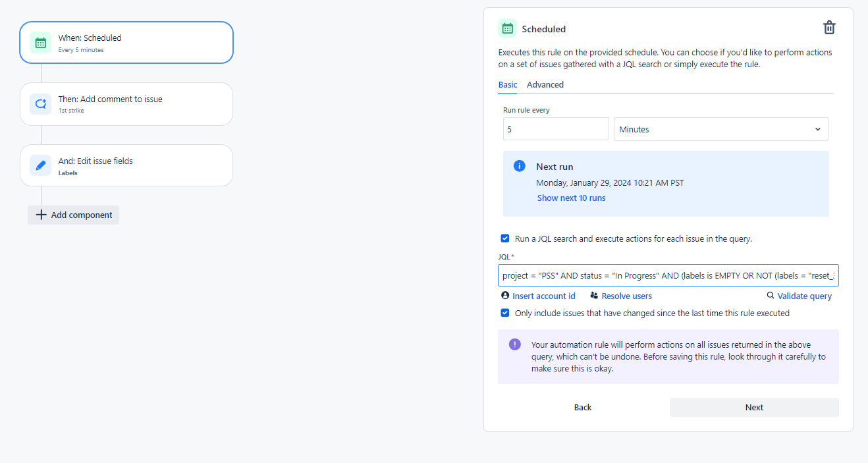
Task: Click the magnifier icon next to Validate query
Action: coord(771,296)
